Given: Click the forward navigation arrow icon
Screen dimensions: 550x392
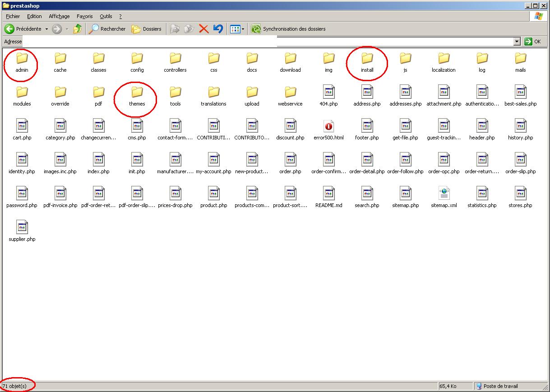Looking at the screenshot, I should click(57, 29).
